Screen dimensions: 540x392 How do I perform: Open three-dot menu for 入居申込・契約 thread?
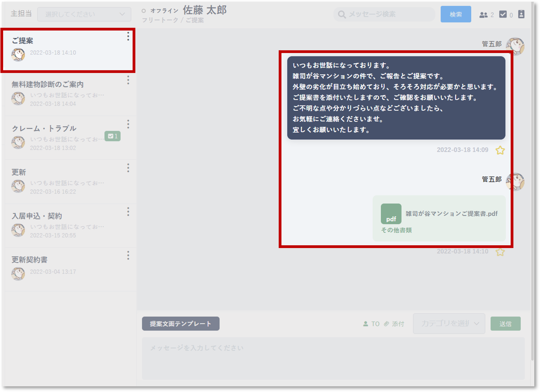[x=128, y=212]
